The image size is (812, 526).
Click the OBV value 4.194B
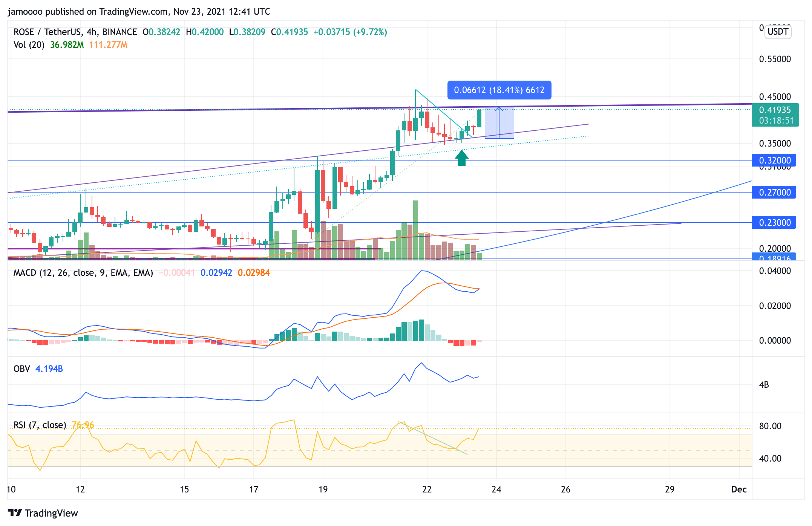coord(49,369)
